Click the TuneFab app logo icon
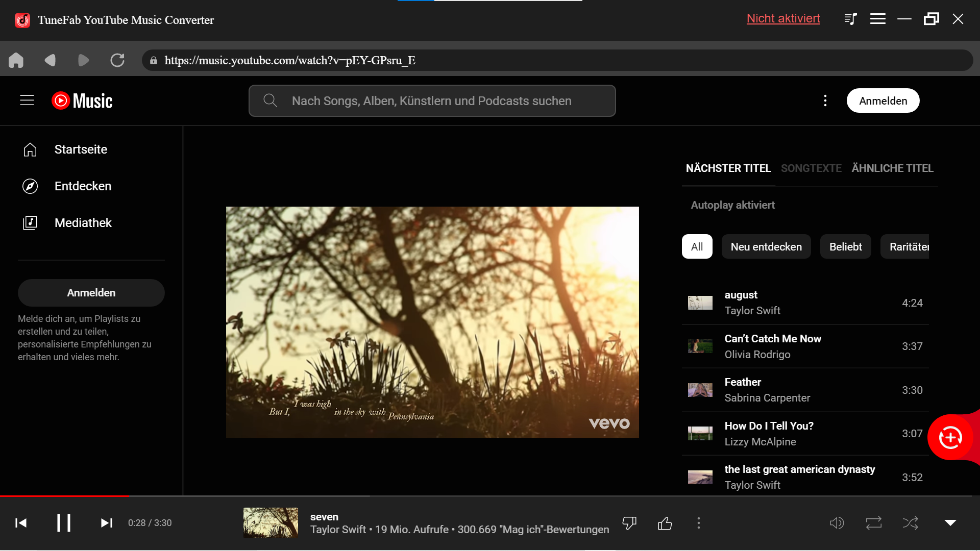 (22, 20)
